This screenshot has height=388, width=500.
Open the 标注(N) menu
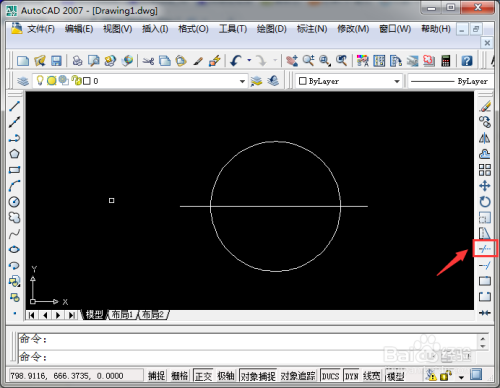click(312, 29)
